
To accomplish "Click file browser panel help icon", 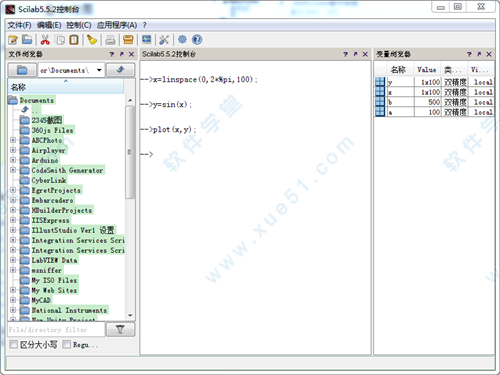I will click(x=112, y=54).
